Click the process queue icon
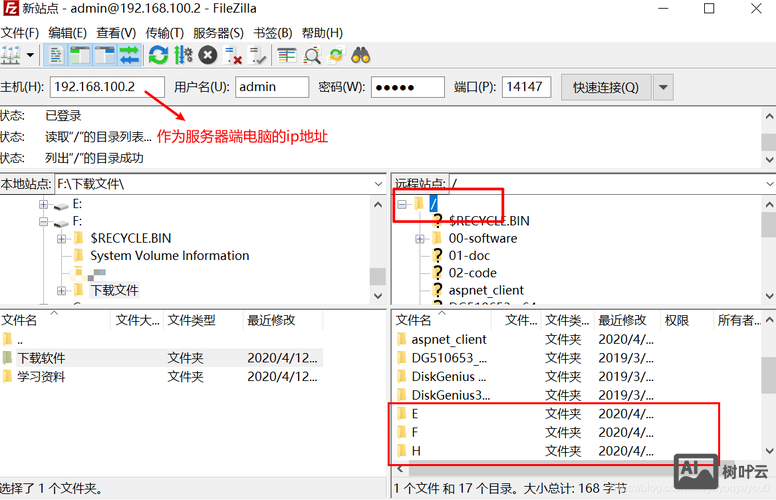Image resolution: width=776 pixels, height=500 pixels. [x=183, y=55]
